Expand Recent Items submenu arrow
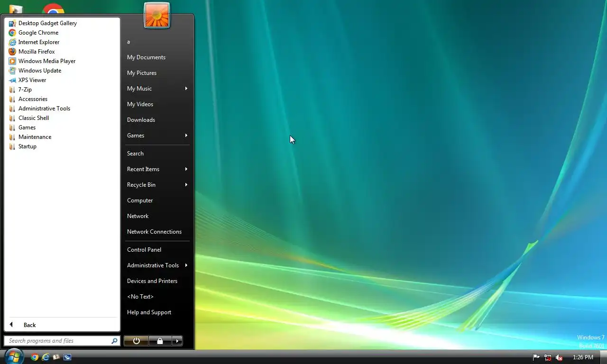 point(186,169)
